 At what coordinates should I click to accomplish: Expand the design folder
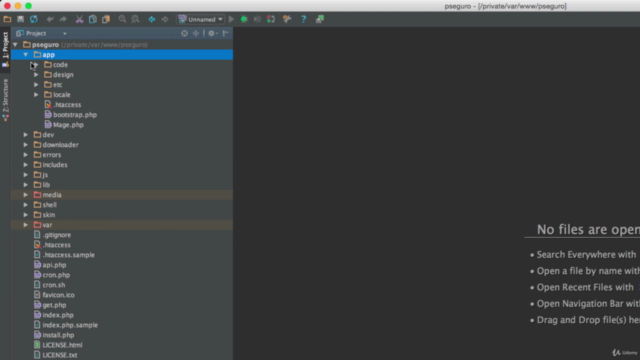36,75
